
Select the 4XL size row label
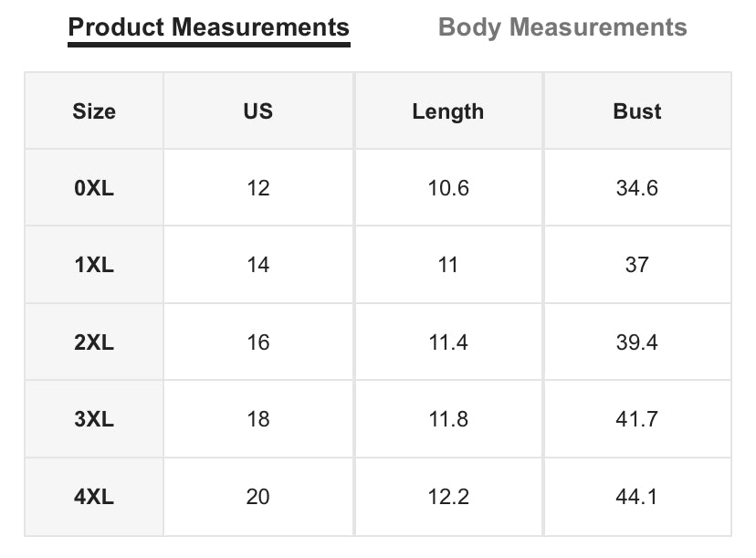(94, 497)
